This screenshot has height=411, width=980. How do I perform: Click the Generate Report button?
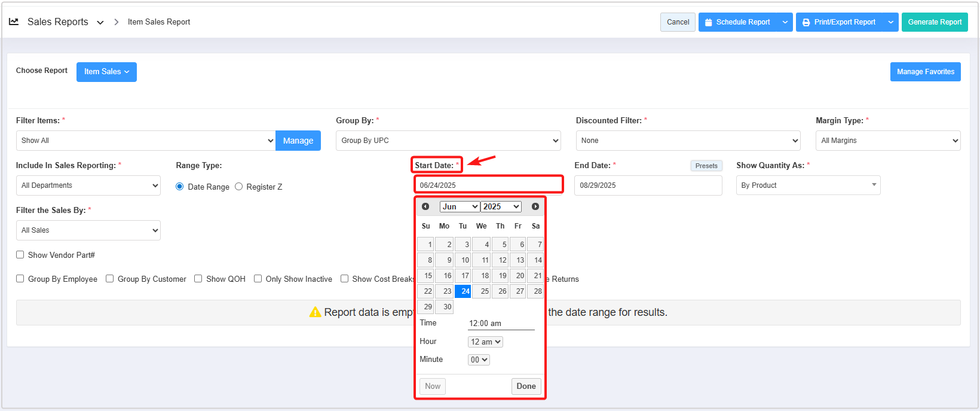pyautogui.click(x=935, y=22)
